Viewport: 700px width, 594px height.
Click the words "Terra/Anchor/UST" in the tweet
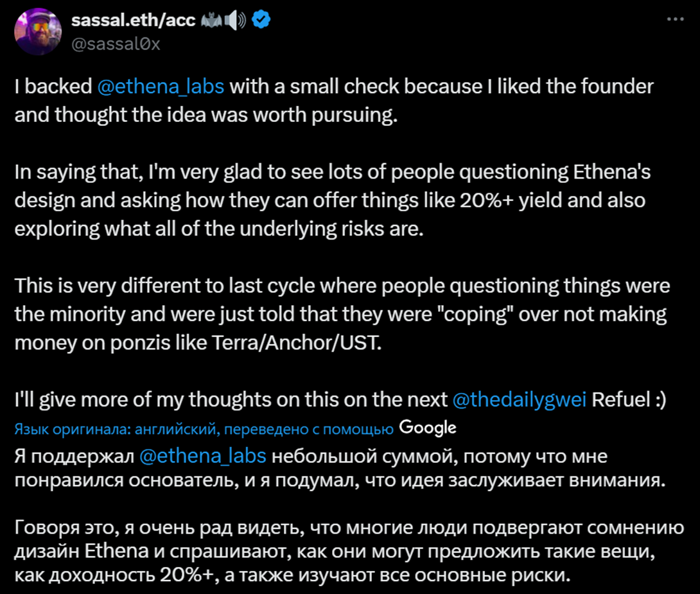pyautogui.click(x=297, y=343)
